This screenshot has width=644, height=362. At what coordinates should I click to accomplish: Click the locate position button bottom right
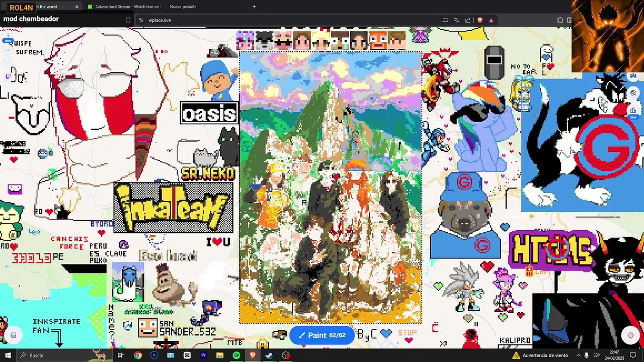(x=630, y=335)
